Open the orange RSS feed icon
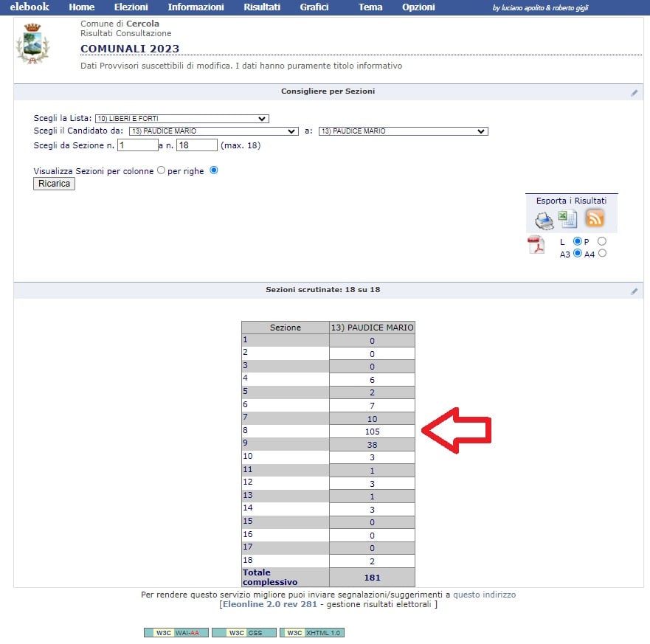 tap(594, 218)
